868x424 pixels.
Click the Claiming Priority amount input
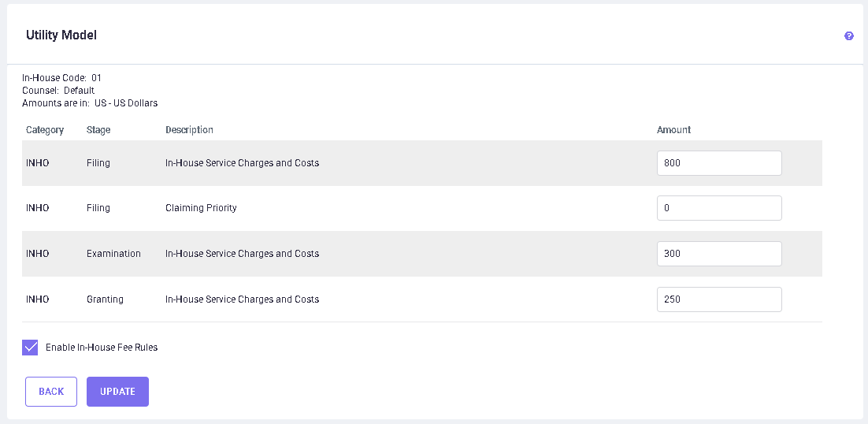(x=718, y=208)
